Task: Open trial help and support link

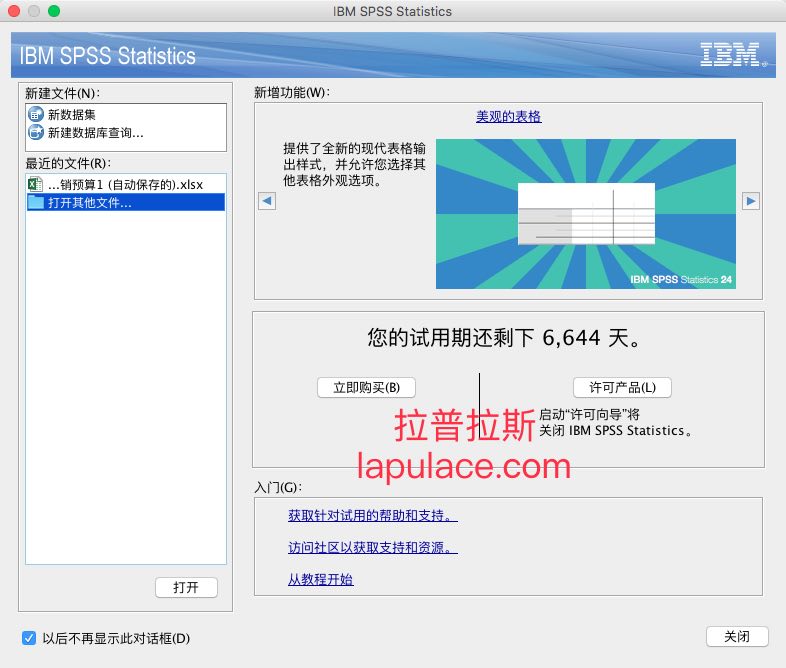Action: click(372, 515)
